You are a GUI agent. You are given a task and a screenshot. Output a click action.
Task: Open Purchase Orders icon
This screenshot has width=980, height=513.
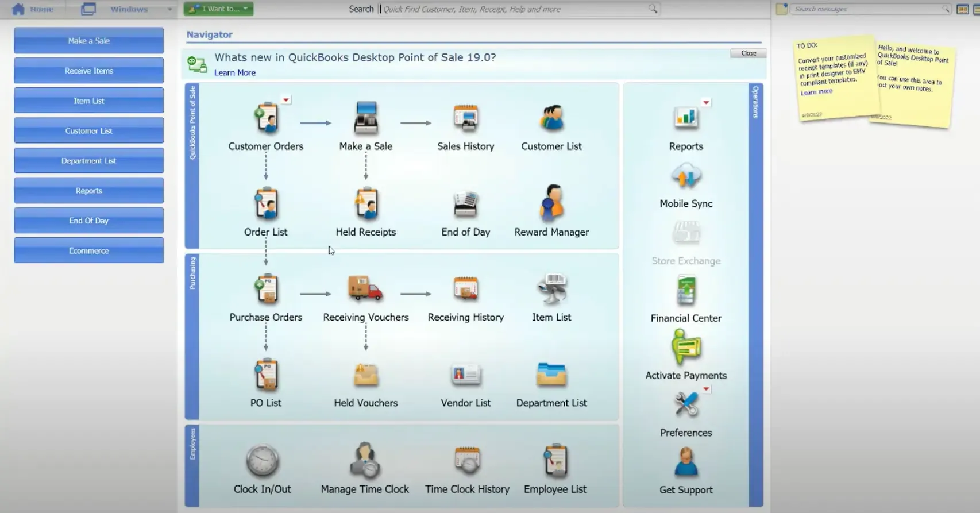click(x=266, y=289)
